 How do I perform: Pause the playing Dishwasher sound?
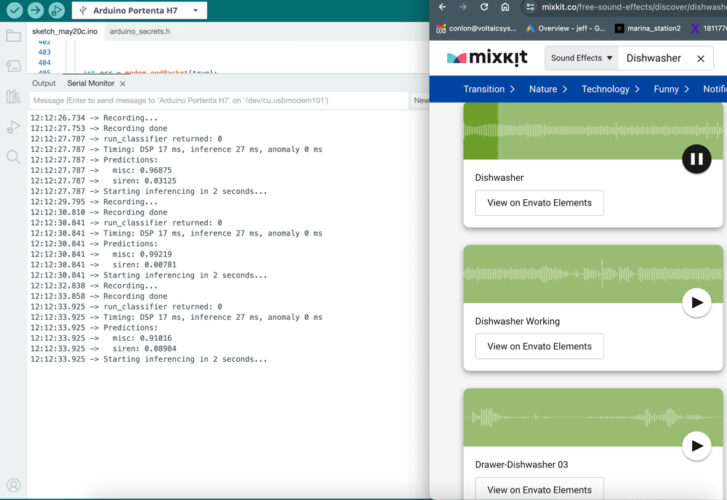[696, 158]
